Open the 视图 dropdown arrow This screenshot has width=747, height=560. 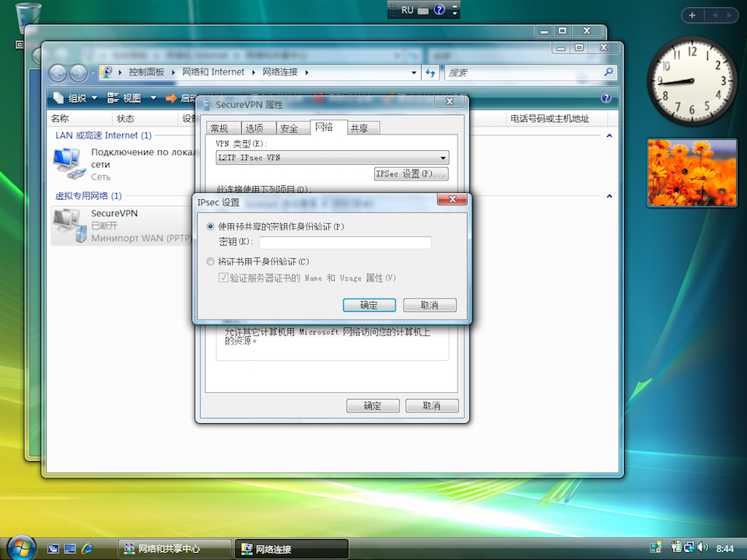coord(153,98)
